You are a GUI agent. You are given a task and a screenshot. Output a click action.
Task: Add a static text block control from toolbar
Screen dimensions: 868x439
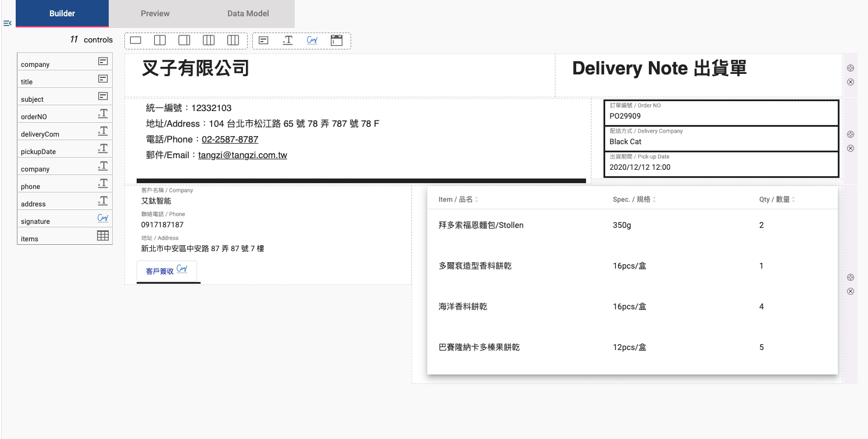[263, 41]
